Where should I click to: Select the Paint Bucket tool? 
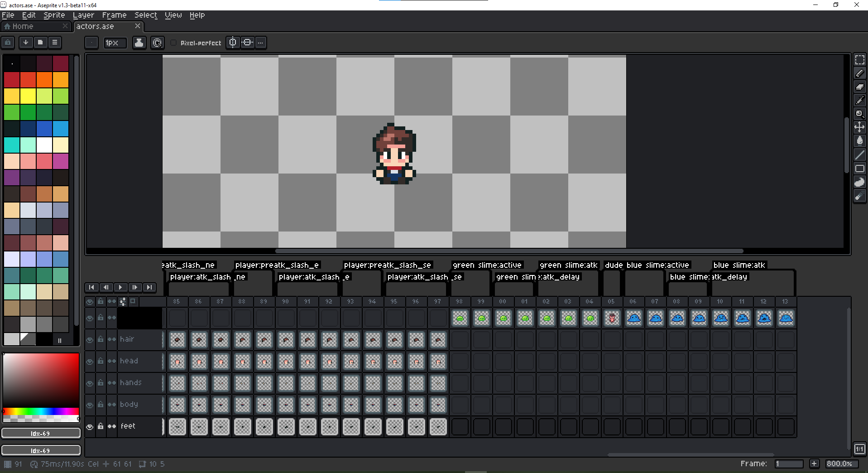[860, 141]
